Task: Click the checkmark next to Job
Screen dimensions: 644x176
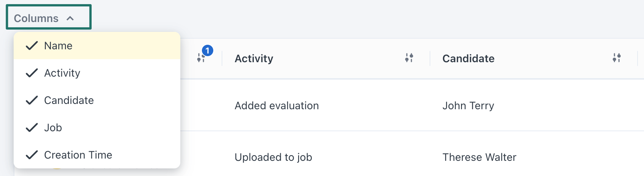Action: tap(32, 127)
